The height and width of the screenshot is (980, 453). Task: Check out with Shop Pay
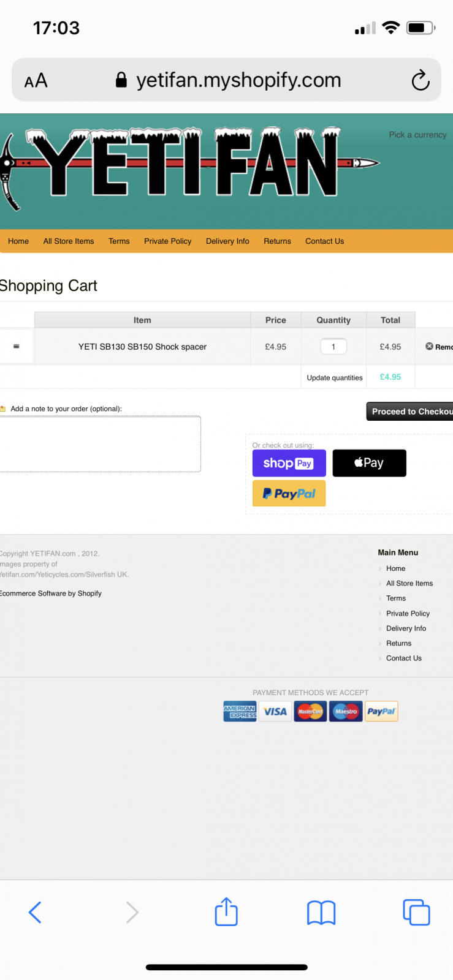point(289,463)
